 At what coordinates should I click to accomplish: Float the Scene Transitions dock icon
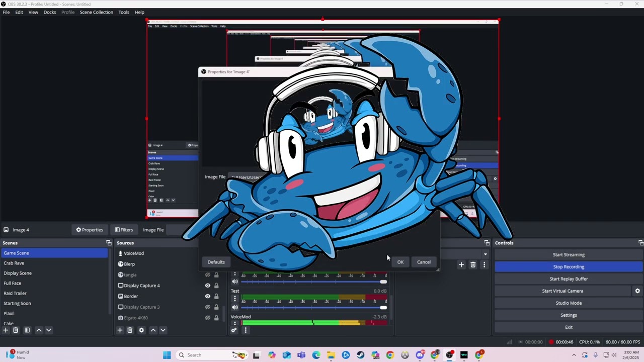487,243
